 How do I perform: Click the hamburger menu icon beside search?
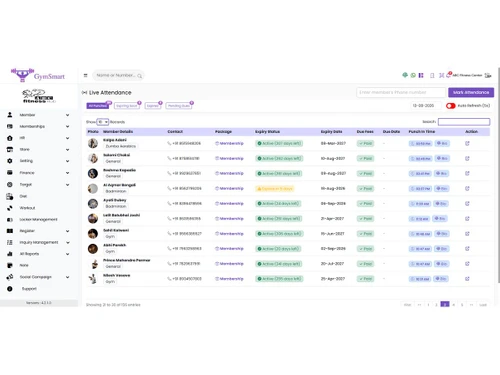coord(85,76)
